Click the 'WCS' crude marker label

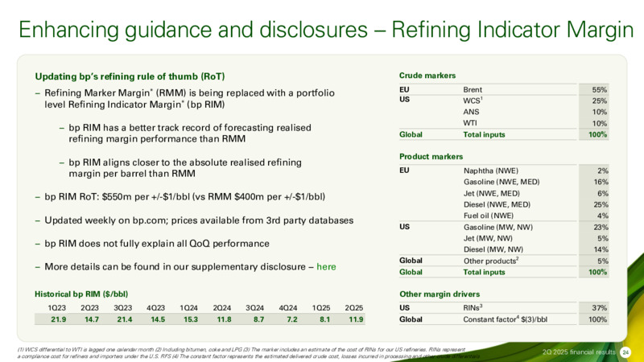(473, 101)
